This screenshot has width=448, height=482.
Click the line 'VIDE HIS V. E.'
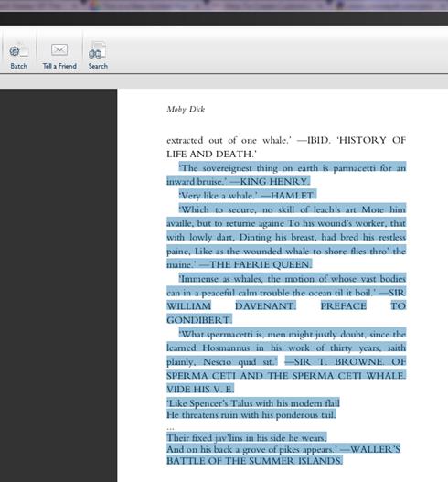(x=200, y=389)
